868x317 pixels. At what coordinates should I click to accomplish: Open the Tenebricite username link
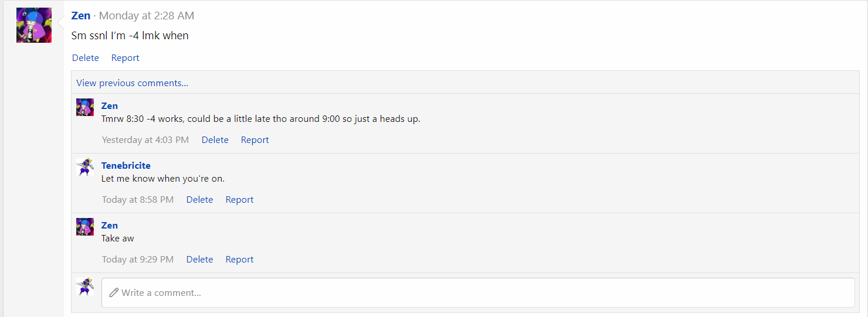point(126,166)
